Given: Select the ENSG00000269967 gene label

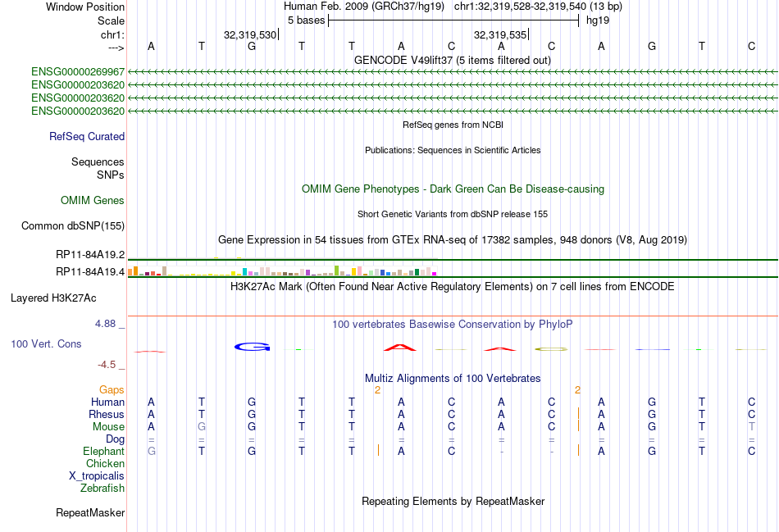Looking at the screenshot, I should [x=78, y=72].
